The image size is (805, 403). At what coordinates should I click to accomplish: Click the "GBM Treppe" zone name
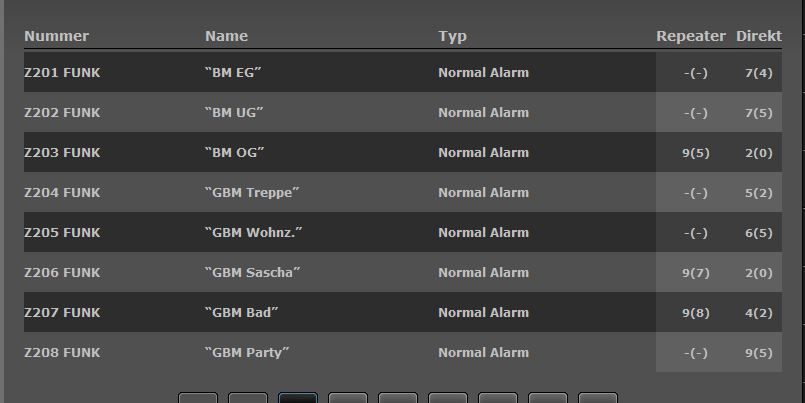coord(252,193)
